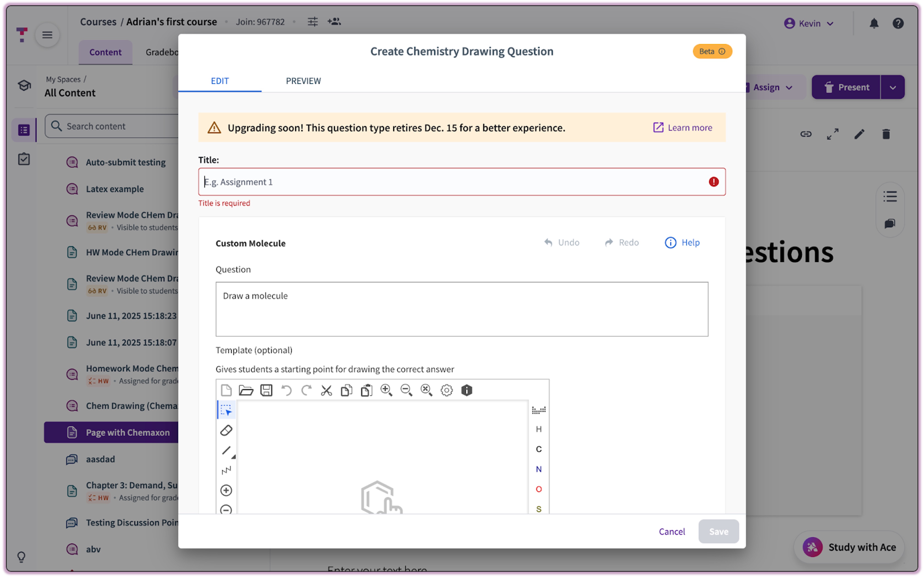Select the negative charge minus tool
Image resolution: width=924 pixels, height=578 pixels.
tap(226, 510)
